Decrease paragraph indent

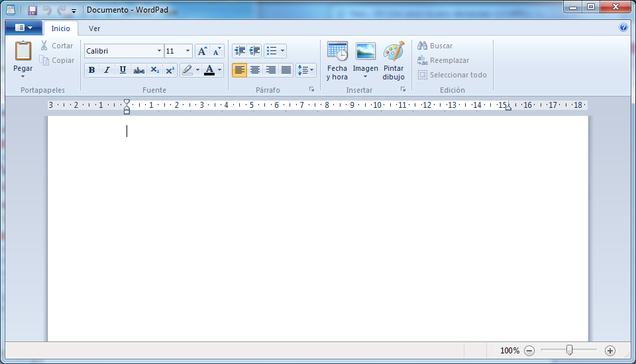(x=240, y=51)
